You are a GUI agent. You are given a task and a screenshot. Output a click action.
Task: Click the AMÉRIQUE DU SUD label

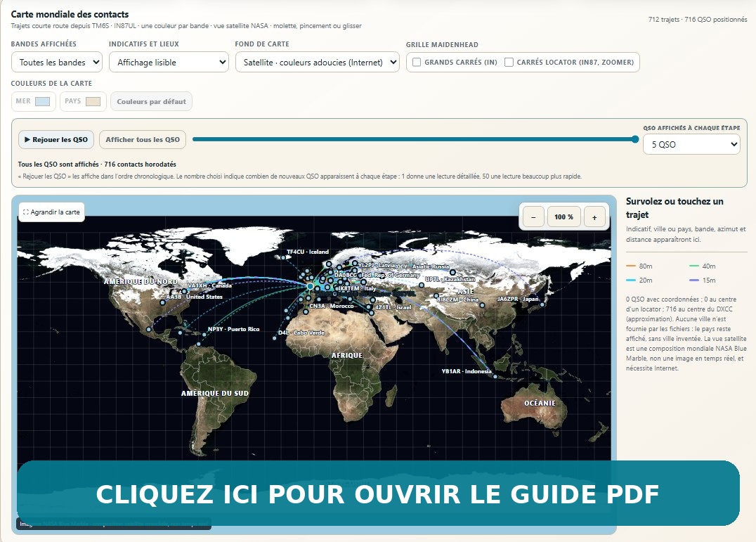click(215, 394)
